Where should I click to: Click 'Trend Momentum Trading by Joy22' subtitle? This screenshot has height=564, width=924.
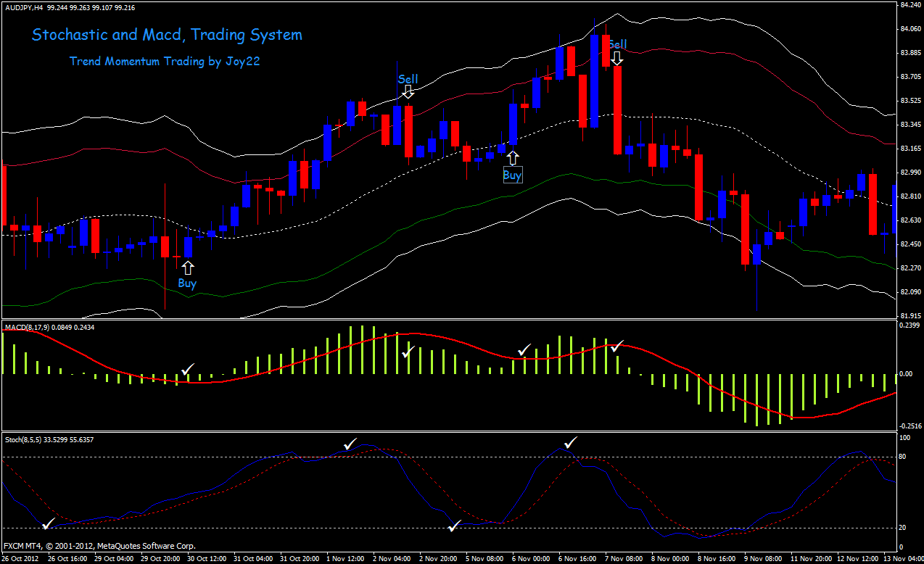point(165,62)
